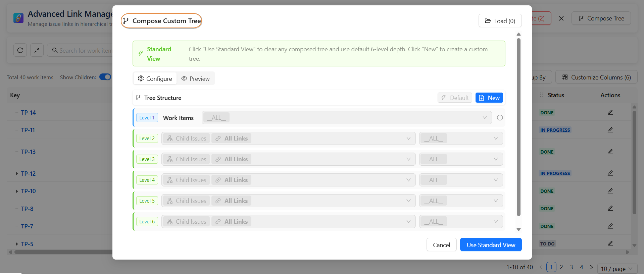Screen dimensions: 644x274
Task: Click the Key column header
Action: (x=15, y=95)
